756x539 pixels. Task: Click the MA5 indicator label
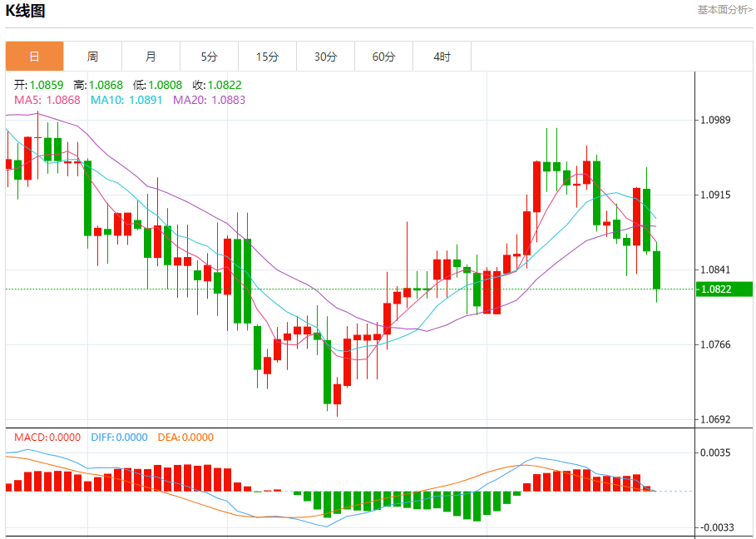[x=47, y=100]
